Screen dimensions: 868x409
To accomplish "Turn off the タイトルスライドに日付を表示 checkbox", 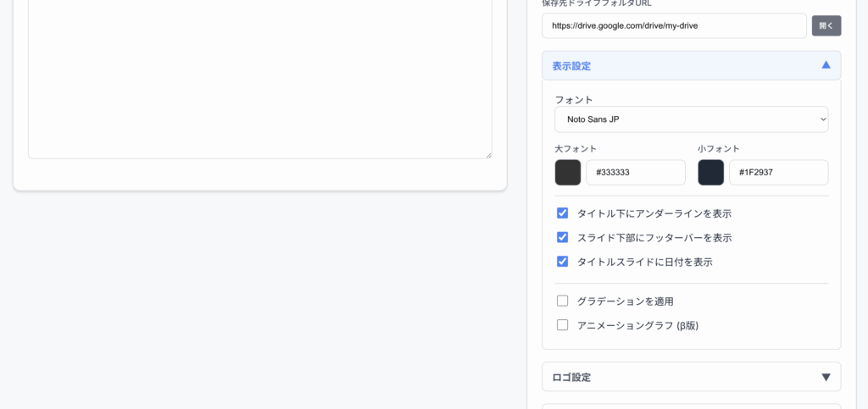I will click(x=562, y=262).
